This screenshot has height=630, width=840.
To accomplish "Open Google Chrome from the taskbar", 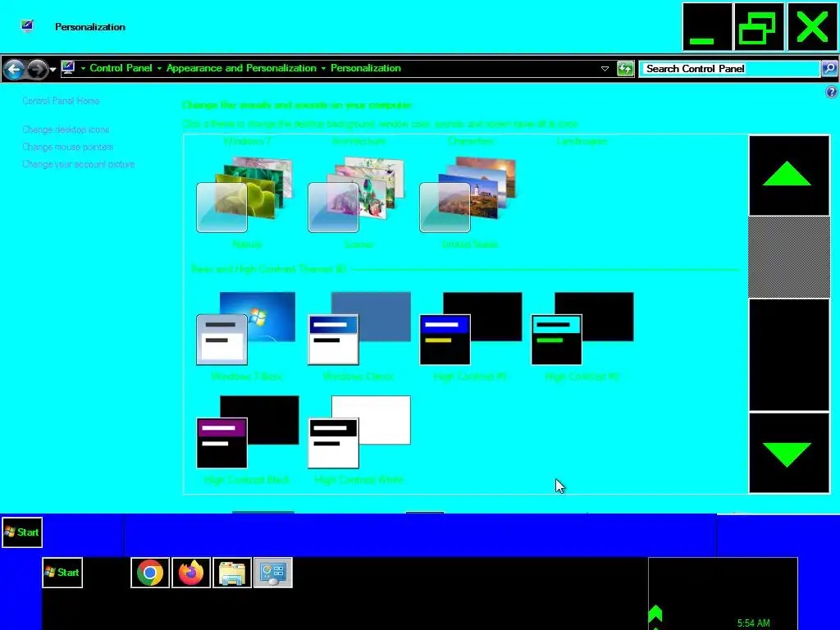I will click(150, 573).
